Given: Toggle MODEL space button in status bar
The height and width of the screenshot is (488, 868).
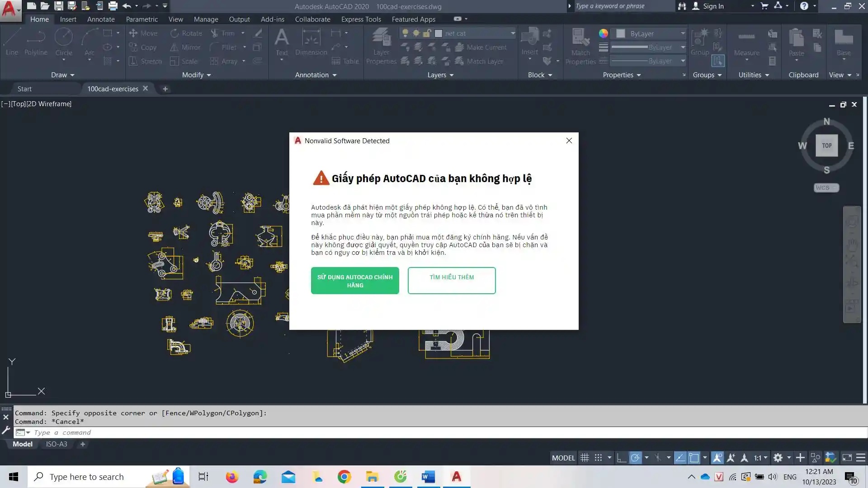Looking at the screenshot, I should 563,458.
